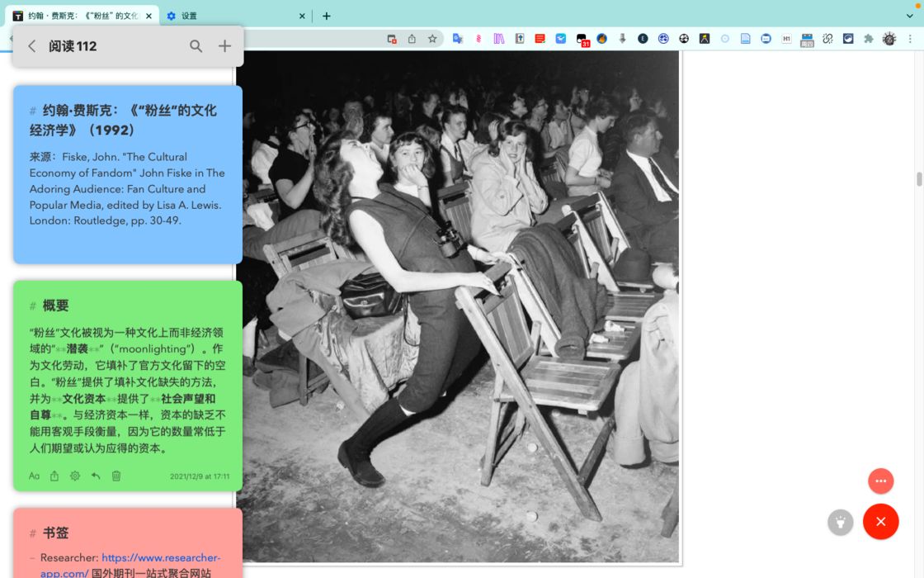Click the Google Translate extension icon
The width and height of the screenshot is (924, 578).
pyautogui.click(x=458, y=39)
